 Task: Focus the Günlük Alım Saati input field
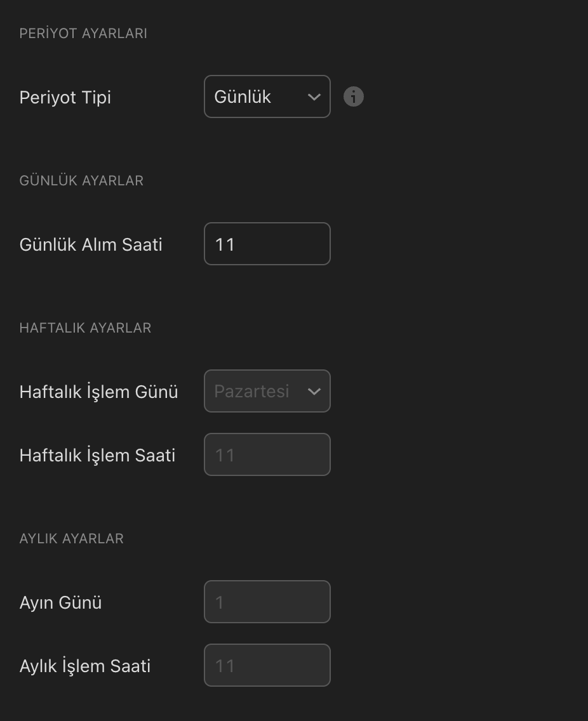267,244
